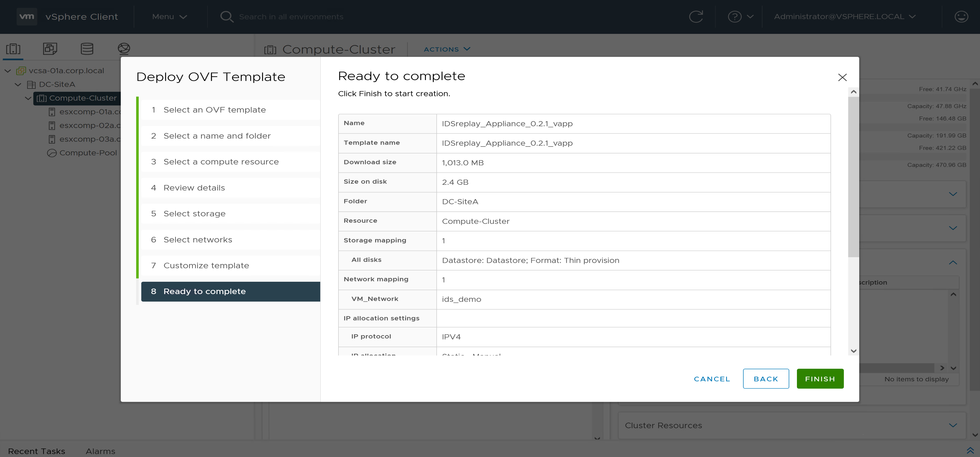Click the Size on disk value 2.4 GB
Image resolution: width=980 pixels, height=457 pixels.
tap(455, 182)
